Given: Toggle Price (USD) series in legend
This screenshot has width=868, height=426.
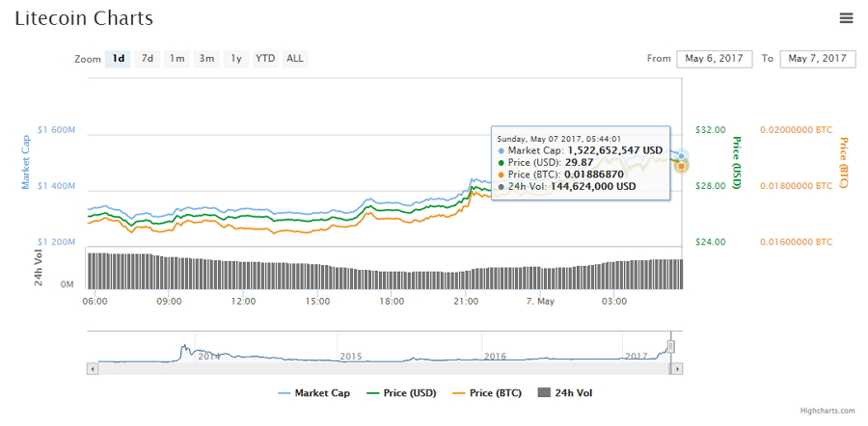Looking at the screenshot, I should [402, 393].
